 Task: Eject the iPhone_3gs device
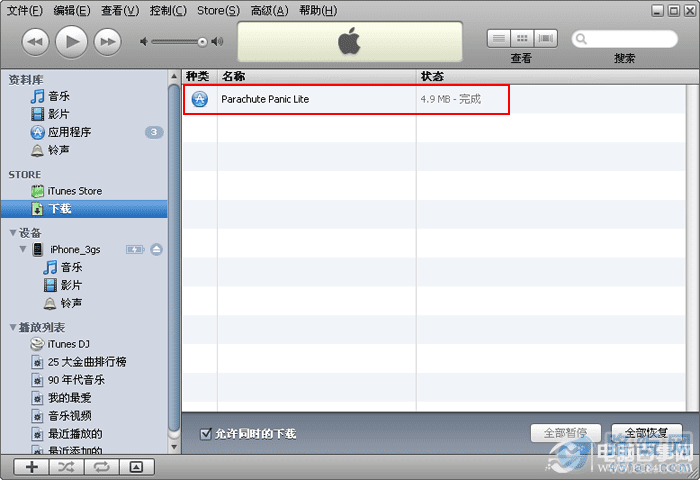pos(156,250)
